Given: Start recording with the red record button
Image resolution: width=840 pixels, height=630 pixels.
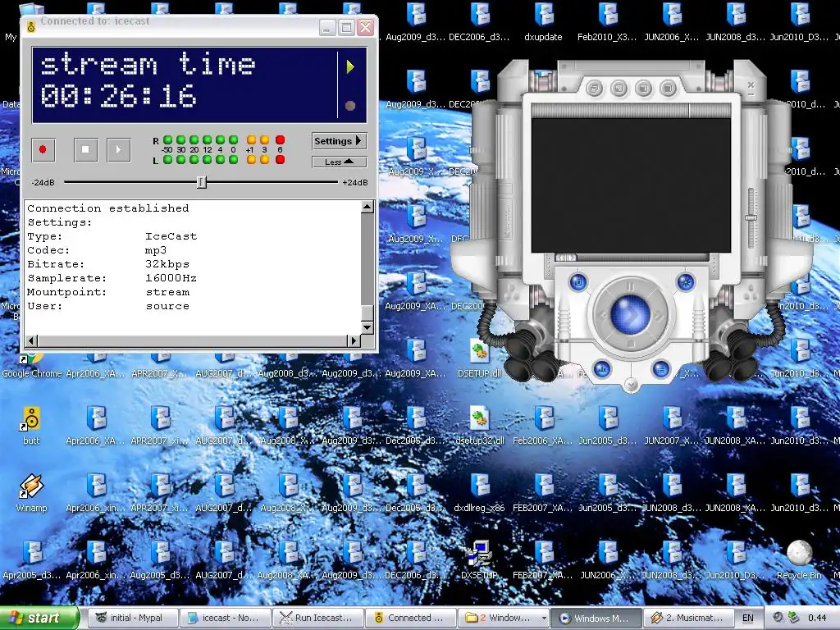Looking at the screenshot, I should coord(43,149).
